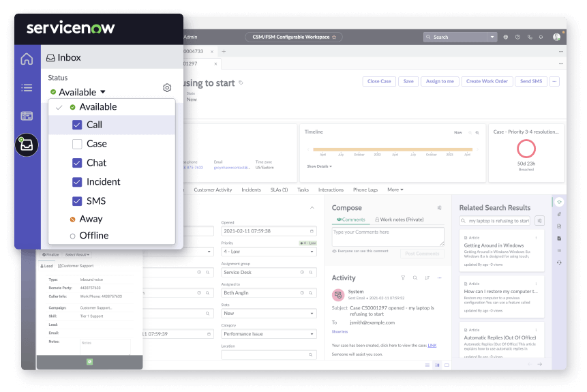Switch to Customer Activity tab
The image size is (587, 392).
[213, 190]
